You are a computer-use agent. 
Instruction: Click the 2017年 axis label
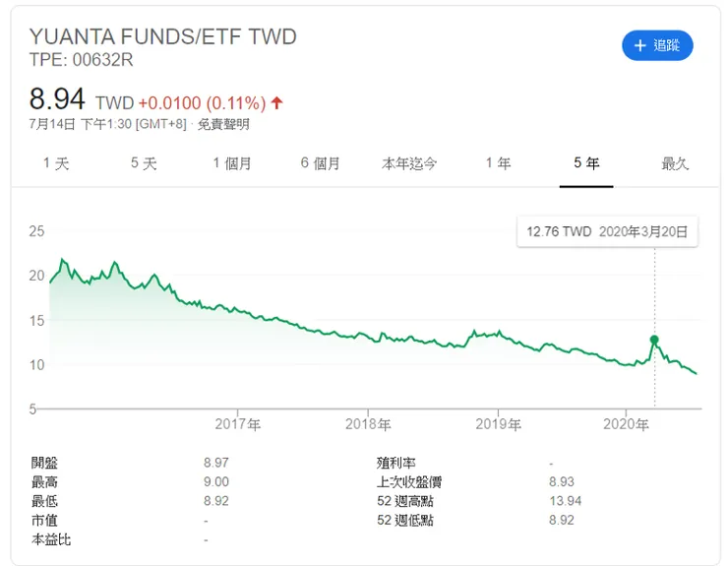[237, 424]
